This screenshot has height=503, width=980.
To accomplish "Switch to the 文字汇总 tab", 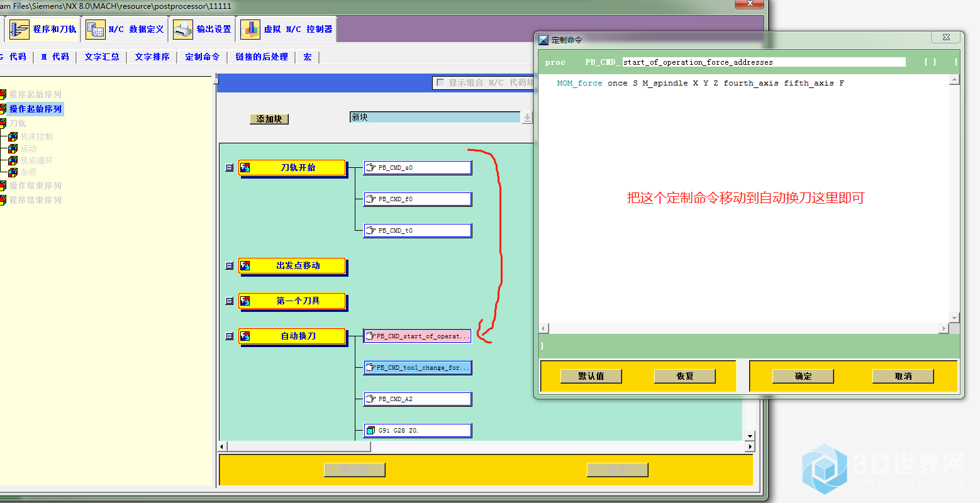I will 102,57.
